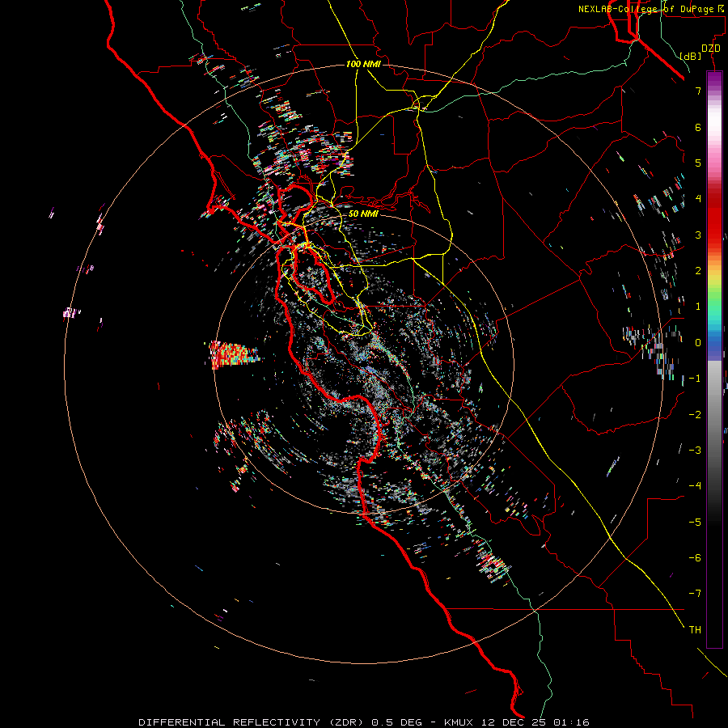Click the "100 NMI" range ring label
The height and width of the screenshot is (728, 728).
click(x=363, y=64)
